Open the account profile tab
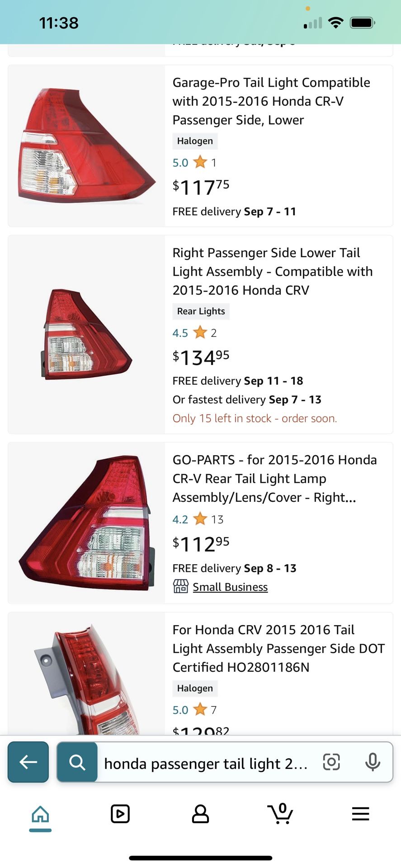Image resolution: width=401 pixels, height=868 pixels. click(200, 814)
